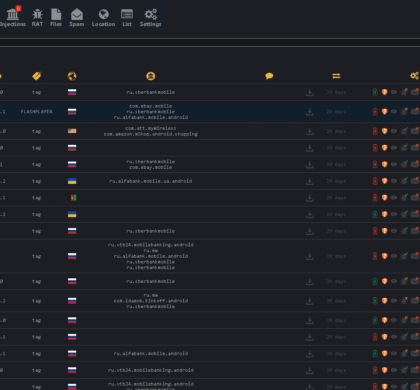This screenshot has width=420, height=390.
Task: Click the 29 days value in com.att.myWireless row
Action: tap(336, 131)
